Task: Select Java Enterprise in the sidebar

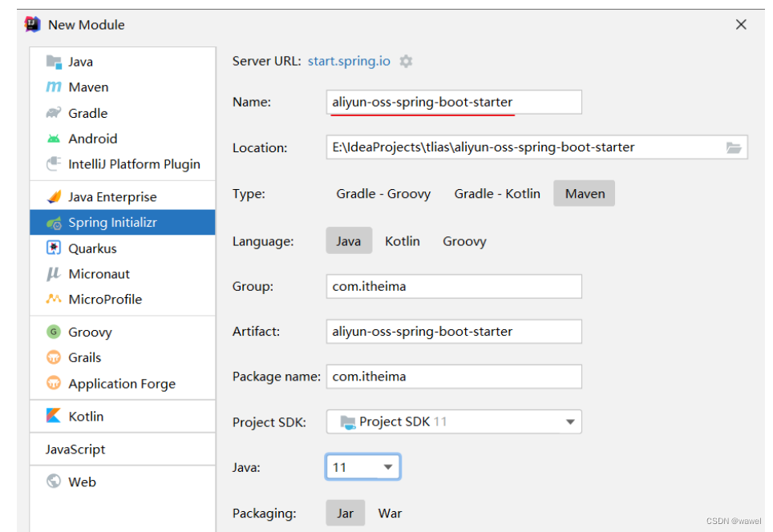Action: click(112, 197)
